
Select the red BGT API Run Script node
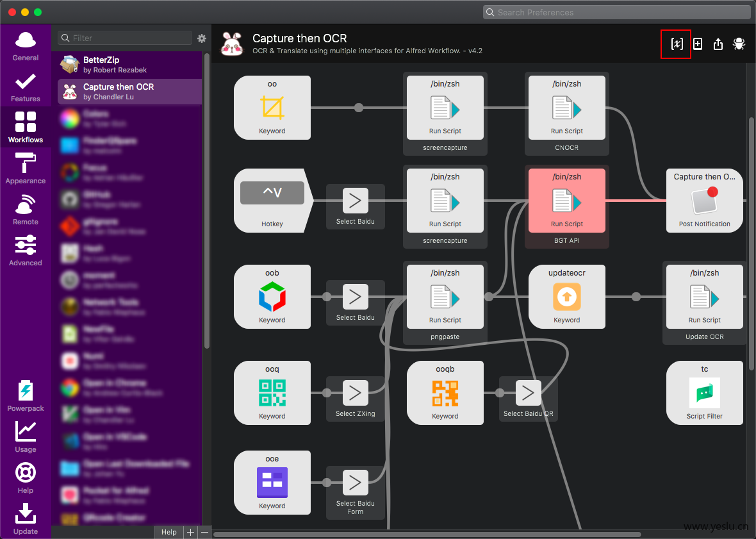[566, 201]
